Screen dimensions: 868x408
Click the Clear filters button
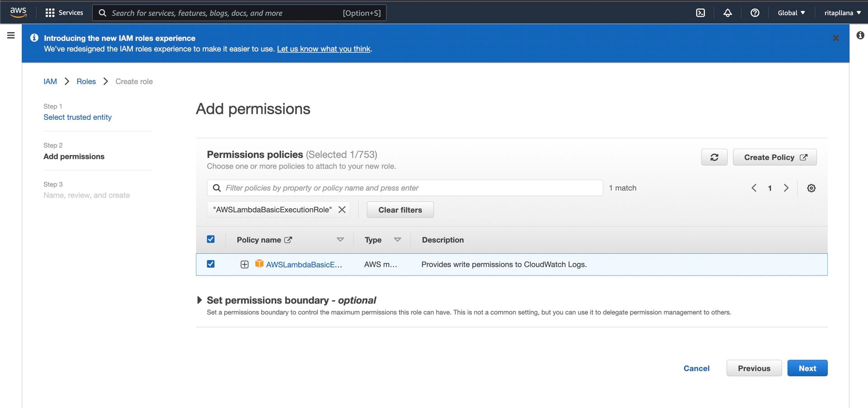tap(400, 210)
